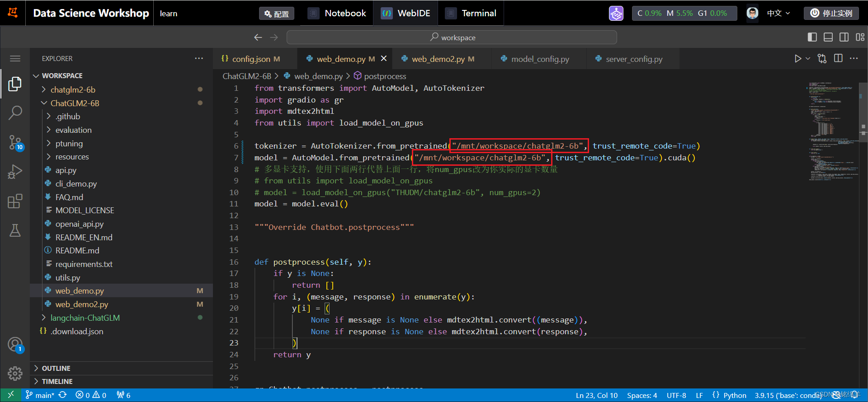Open changes compare icon in editor toolbar
Image resolution: width=868 pixels, height=402 pixels.
coord(822,59)
